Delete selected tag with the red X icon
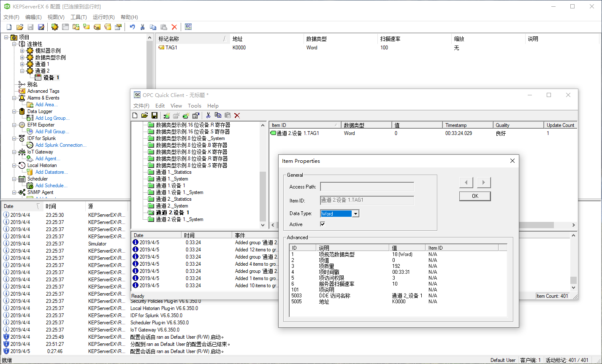 pos(174,27)
